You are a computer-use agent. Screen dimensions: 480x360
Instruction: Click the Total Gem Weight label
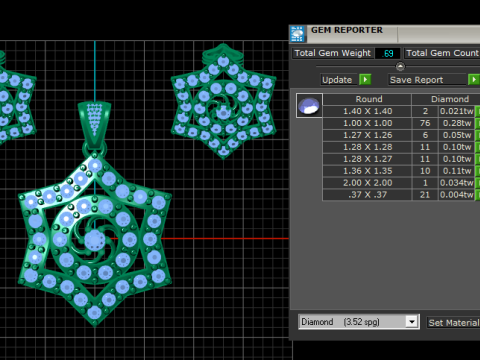332,53
